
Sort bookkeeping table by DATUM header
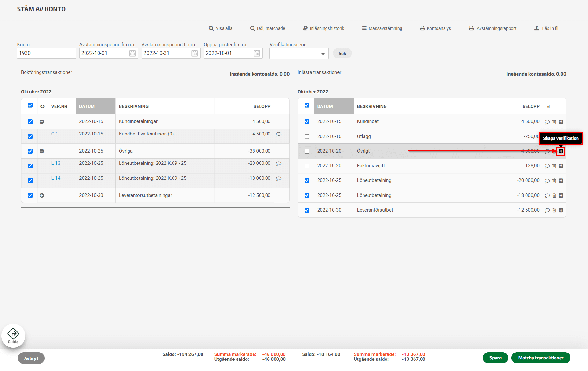click(x=95, y=106)
